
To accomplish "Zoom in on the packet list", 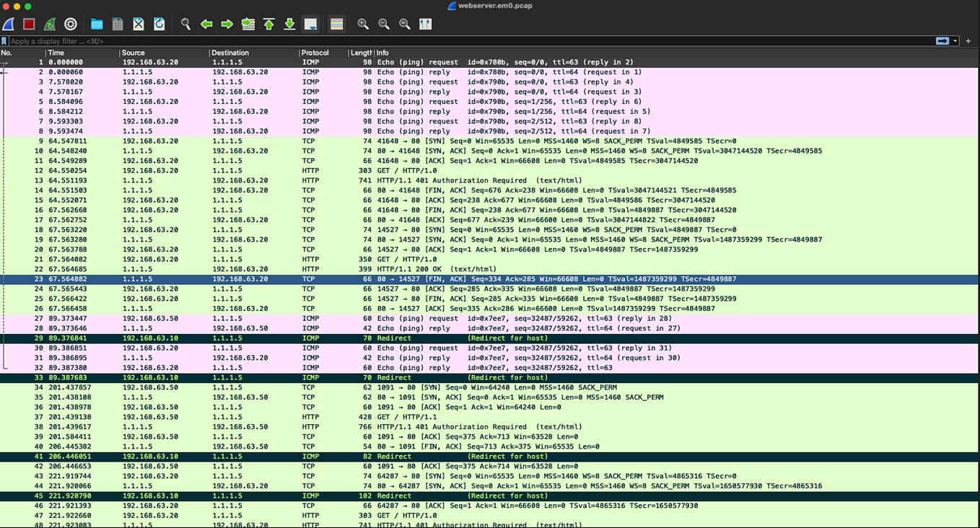I will click(362, 24).
